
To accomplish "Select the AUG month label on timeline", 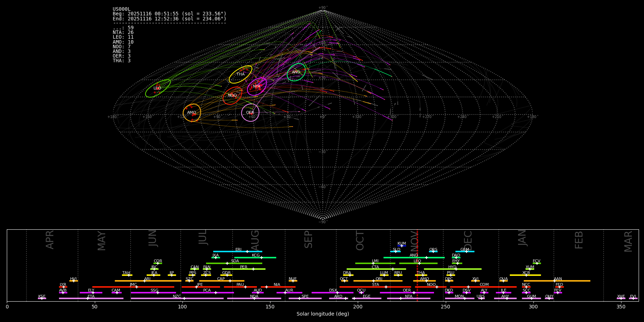I will point(255,240).
